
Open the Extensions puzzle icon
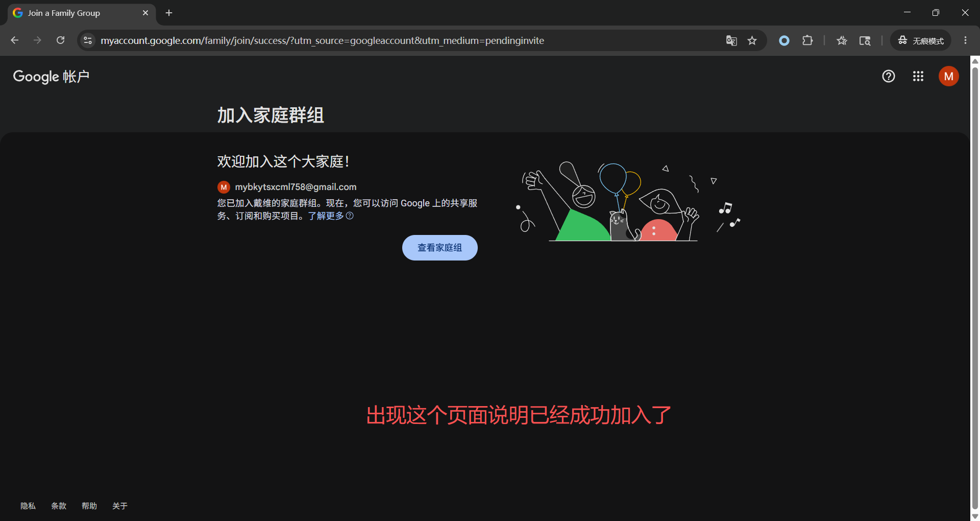coord(807,40)
